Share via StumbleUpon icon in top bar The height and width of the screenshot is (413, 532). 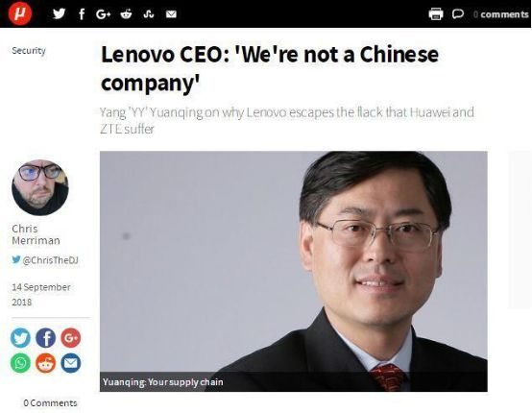point(149,13)
